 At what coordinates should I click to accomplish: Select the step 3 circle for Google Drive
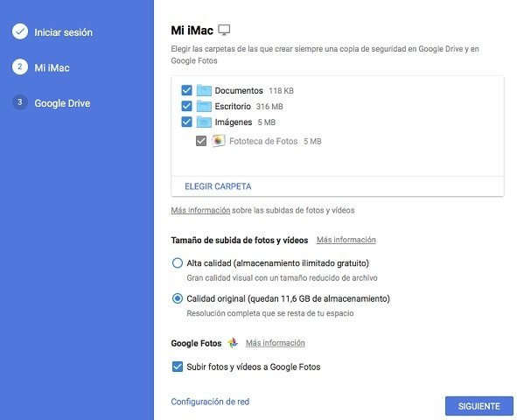20,101
